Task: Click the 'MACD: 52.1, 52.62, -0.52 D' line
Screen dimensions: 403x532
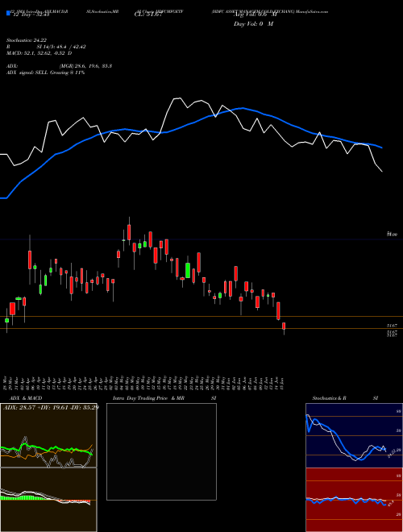Action: coord(39,53)
